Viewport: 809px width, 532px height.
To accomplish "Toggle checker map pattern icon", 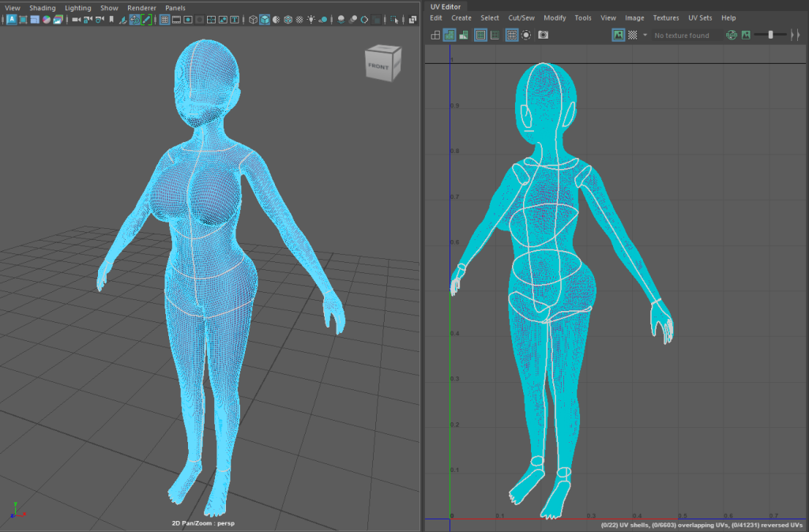I will tap(632, 35).
